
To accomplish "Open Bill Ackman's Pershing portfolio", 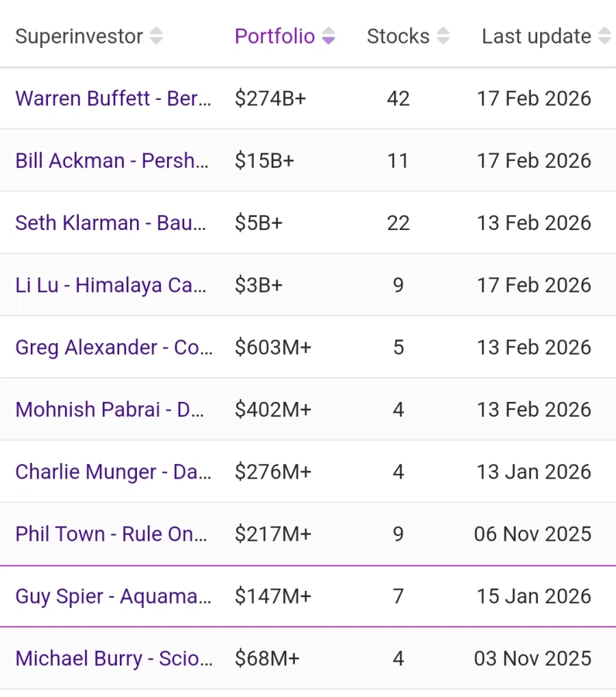I will click(x=113, y=161).
